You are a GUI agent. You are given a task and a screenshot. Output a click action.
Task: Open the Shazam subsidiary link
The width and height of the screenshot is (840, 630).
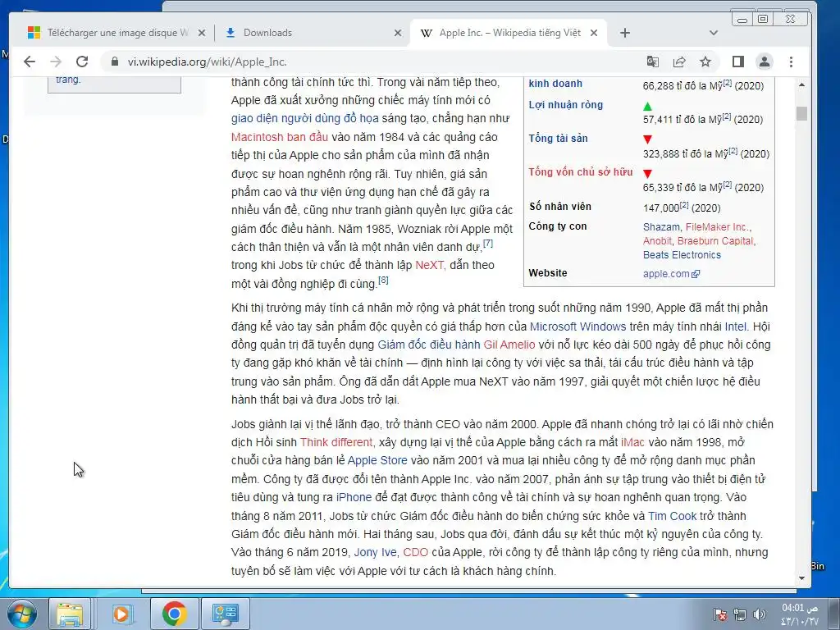pyautogui.click(x=661, y=227)
